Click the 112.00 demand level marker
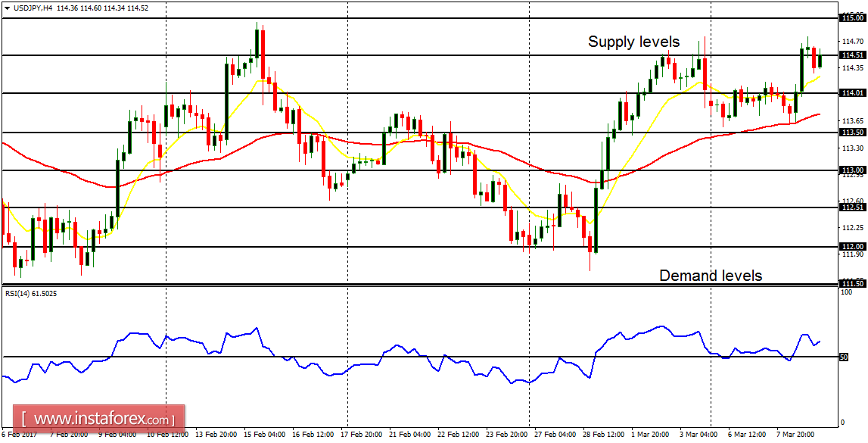 854,246
